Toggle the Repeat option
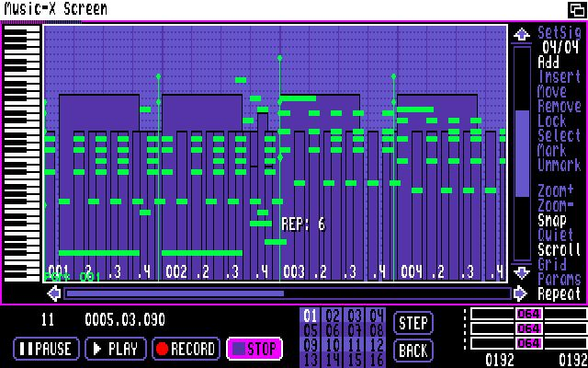588x368 pixels. point(560,293)
